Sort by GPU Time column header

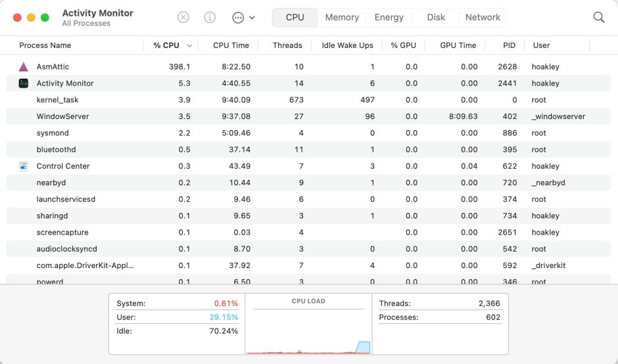pyautogui.click(x=458, y=45)
